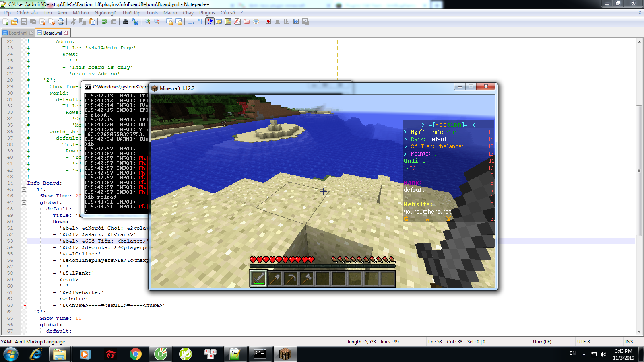Select the pickaxe slot in Minecraft hotbar

coord(291,278)
